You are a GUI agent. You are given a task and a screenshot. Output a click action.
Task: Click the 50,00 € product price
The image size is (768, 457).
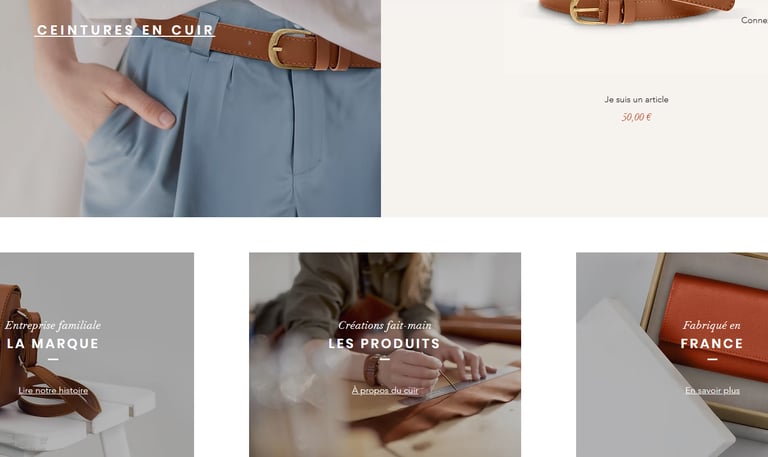pyautogui.click(x=636, y=117)
